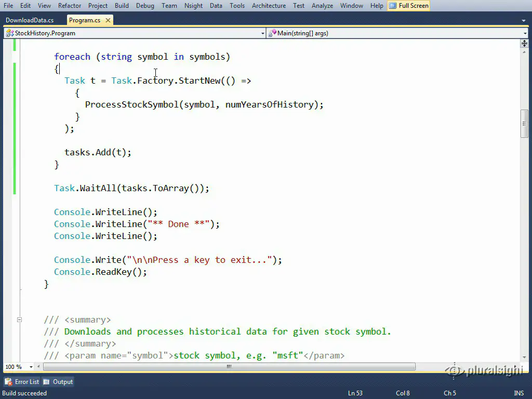Open the active documents list arrow

click(524, 21)
